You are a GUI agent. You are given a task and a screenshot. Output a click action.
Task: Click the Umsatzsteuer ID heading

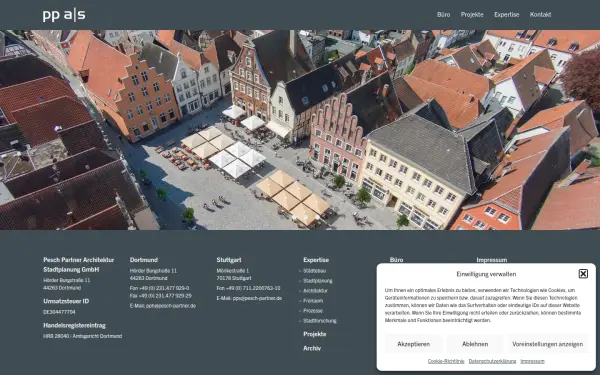click(66, 301)
